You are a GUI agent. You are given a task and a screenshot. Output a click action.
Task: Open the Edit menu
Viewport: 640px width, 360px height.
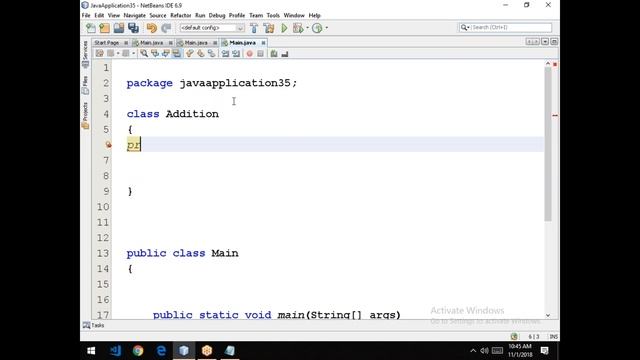click(x=99, y=16)
